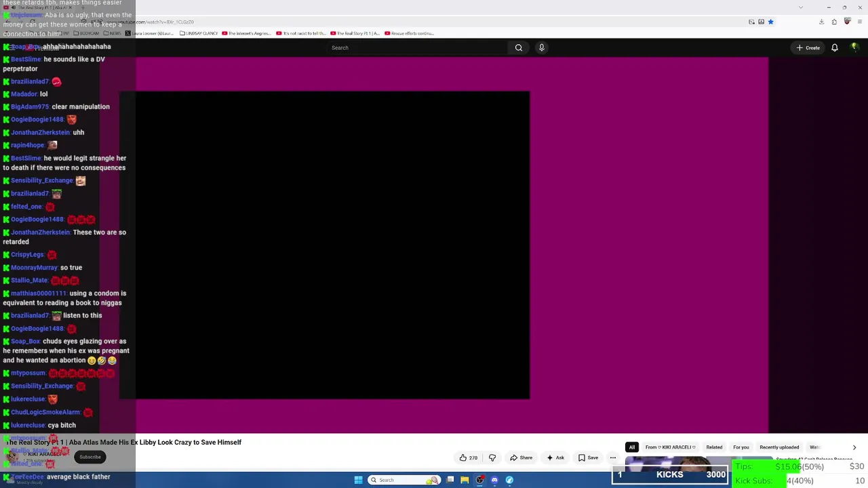
Task: Open File Explorer from the taskbar
Action: click(x=465, y=480)
